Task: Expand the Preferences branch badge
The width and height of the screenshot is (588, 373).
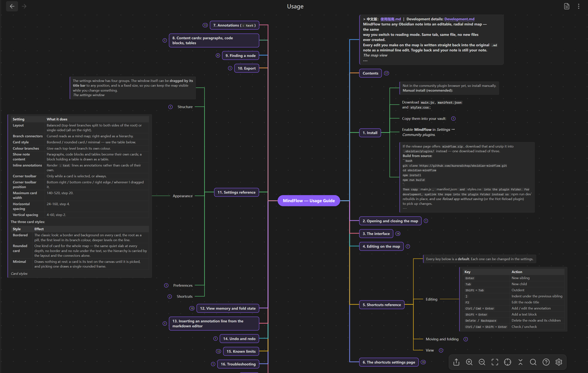Action: click(166, 285)
